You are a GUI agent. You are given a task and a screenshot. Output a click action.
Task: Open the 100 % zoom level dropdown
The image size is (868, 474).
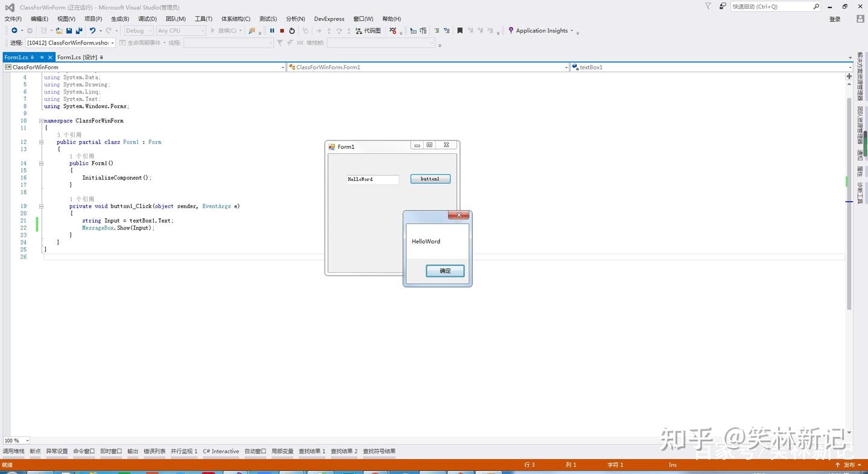click(x=17, y=441)
